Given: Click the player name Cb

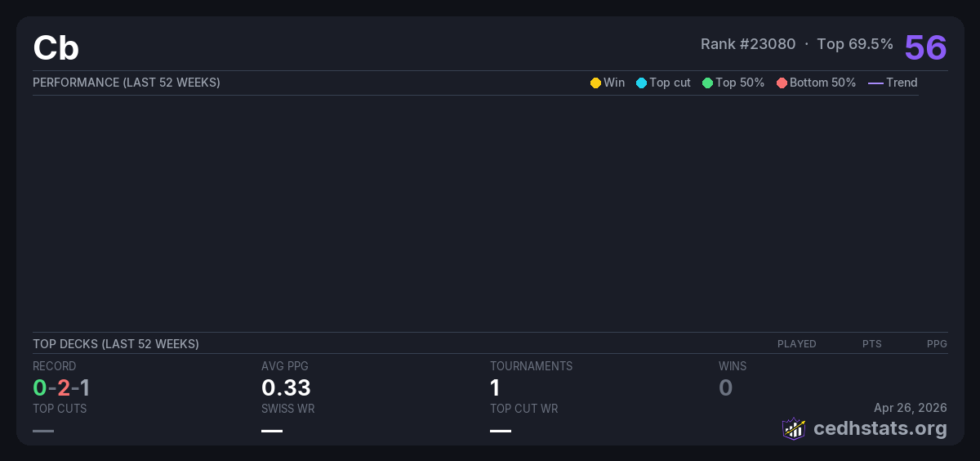Looking at the screenshot, I should click(56, 48).
